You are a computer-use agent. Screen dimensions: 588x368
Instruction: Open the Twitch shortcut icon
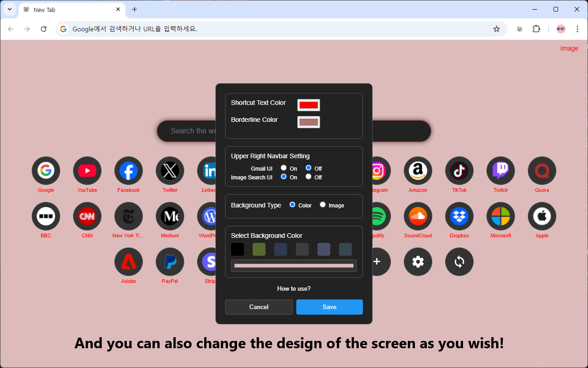[501, 171]
